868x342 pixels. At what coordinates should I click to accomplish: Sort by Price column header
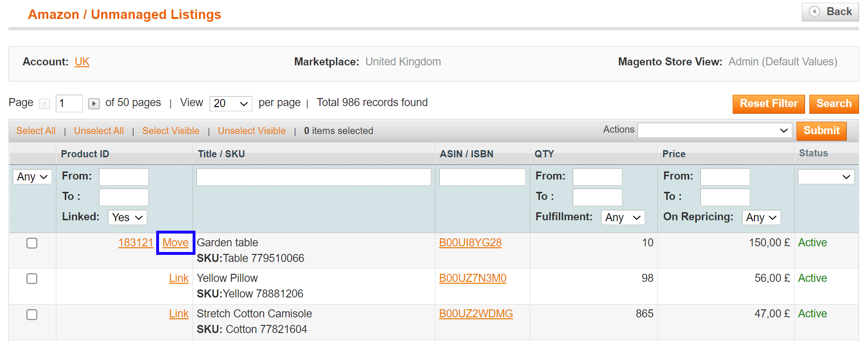tap(674, 154)
